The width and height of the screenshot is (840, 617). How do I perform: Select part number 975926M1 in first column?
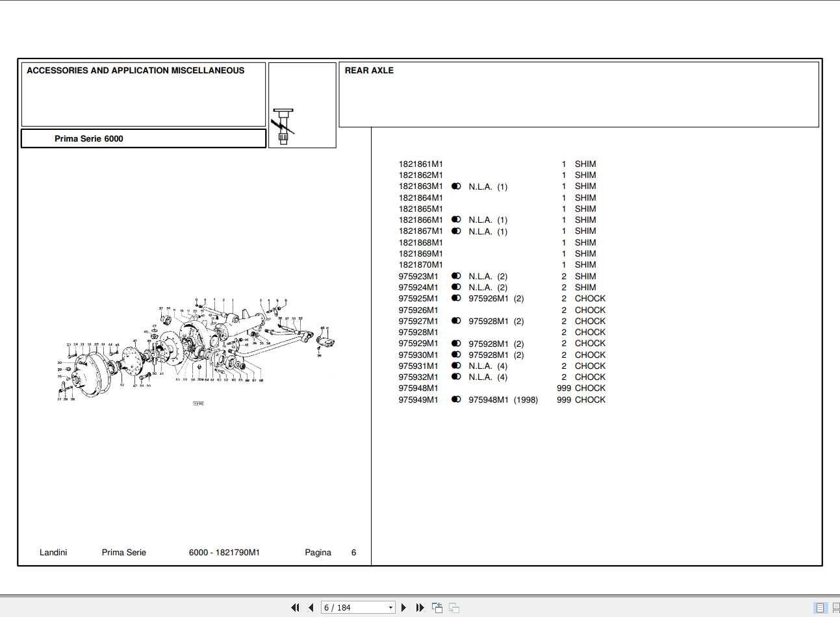click(x=418, y=310)
